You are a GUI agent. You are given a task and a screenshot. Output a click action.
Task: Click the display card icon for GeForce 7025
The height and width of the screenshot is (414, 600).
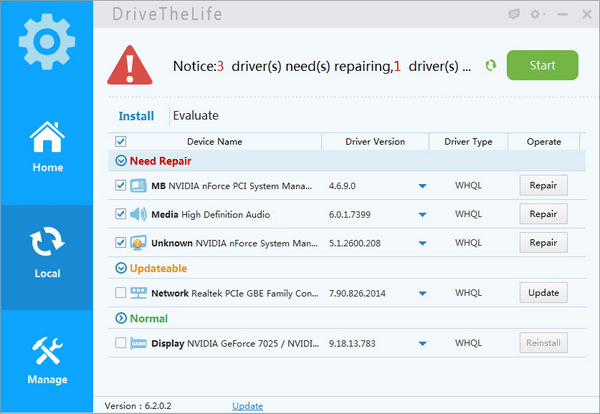138,343
